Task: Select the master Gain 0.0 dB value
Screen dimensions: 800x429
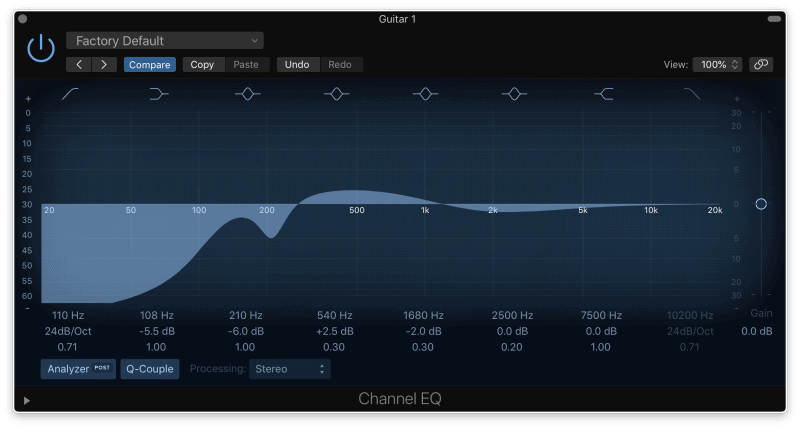Action: [757, 331]
